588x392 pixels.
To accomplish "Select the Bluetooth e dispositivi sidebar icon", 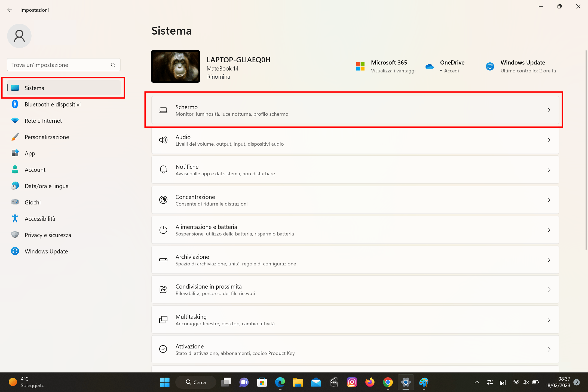I will pos(15,104).
